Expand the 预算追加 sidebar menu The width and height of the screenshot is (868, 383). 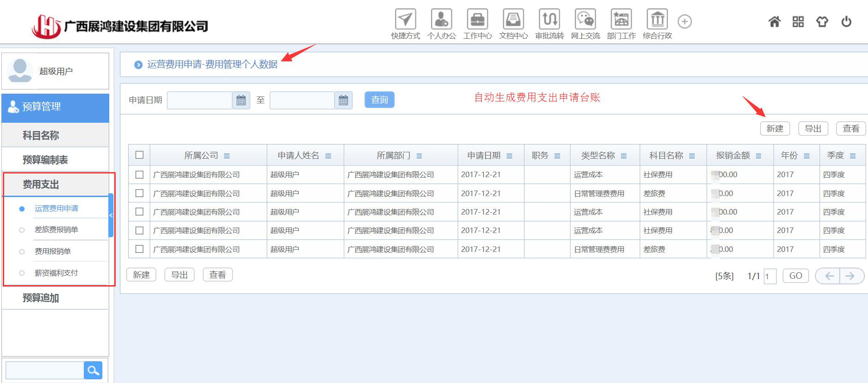click(41, 298)
